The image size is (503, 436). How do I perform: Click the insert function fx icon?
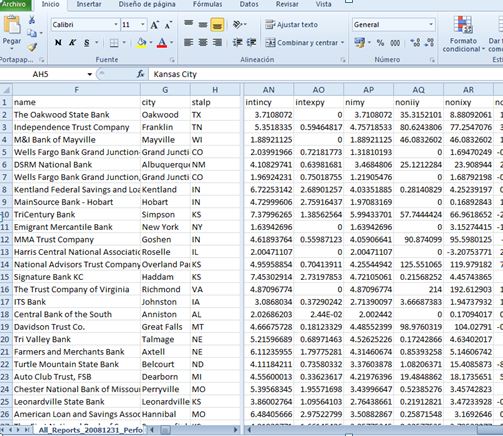(x=140, y=74)
